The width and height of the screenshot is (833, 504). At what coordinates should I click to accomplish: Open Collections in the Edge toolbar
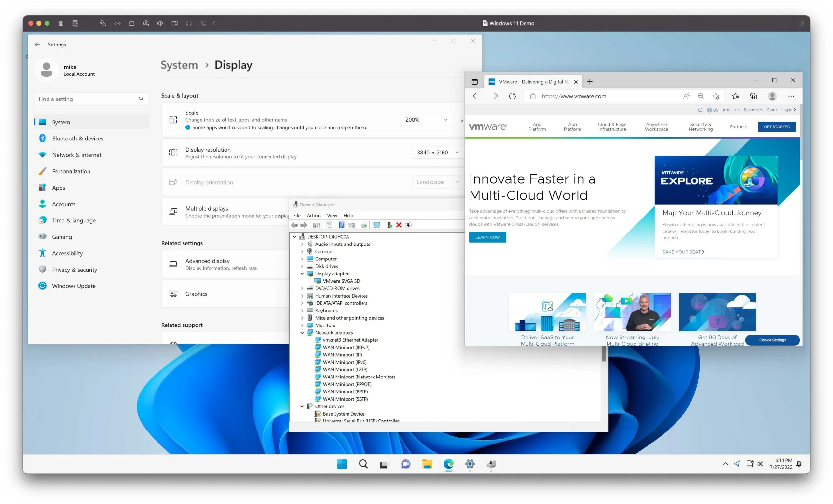tap(753, 96)
